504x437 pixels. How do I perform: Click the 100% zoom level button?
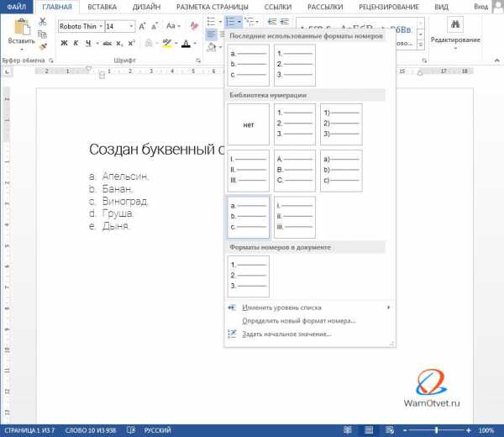coord(486,430)
